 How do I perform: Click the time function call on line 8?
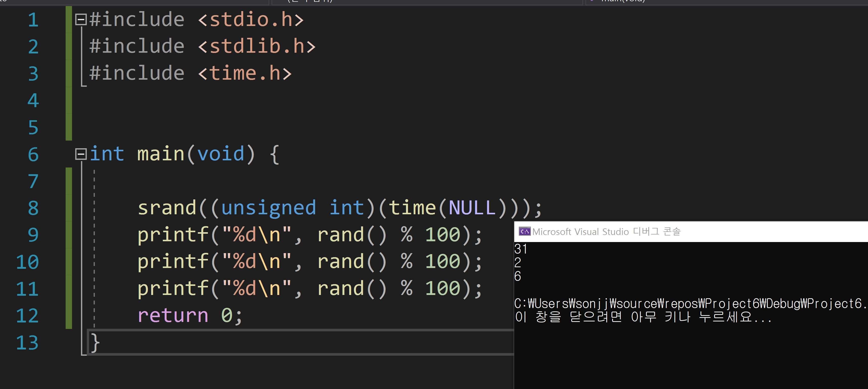tap(413, 207)
